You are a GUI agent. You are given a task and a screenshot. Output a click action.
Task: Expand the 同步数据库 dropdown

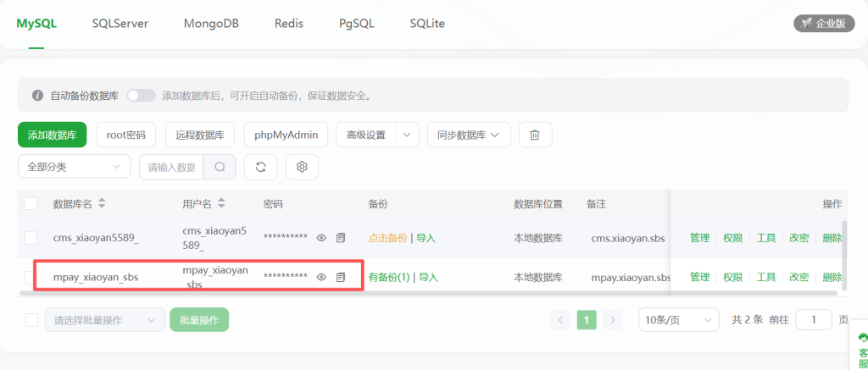(468, 135)
